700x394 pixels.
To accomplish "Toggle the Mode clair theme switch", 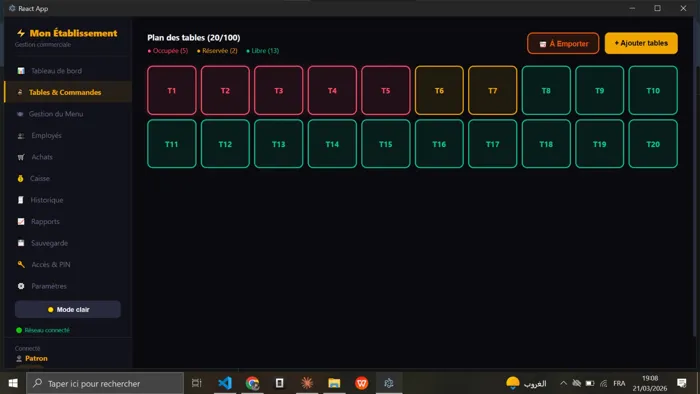I will (68, 309).
